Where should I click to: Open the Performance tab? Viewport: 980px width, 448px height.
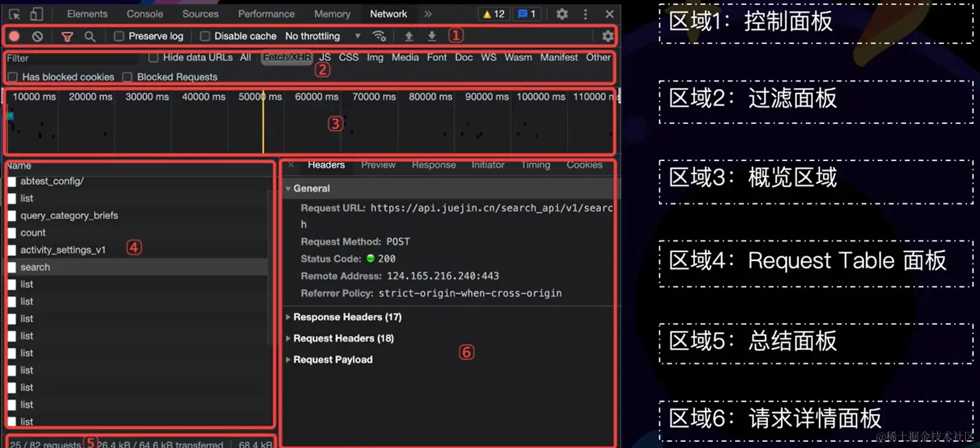(x=266, y=14)
